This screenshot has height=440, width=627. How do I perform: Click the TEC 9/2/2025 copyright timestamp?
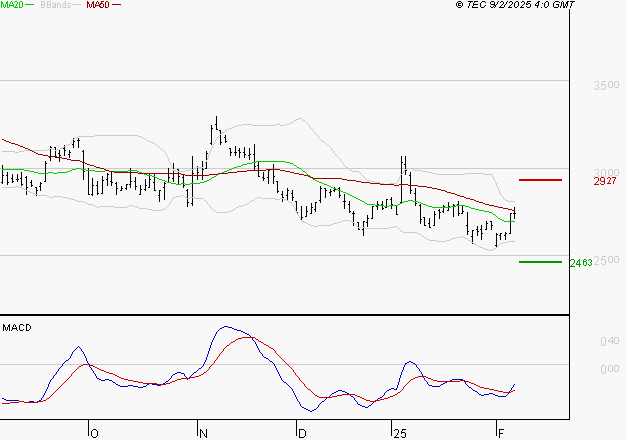[515, 5]
